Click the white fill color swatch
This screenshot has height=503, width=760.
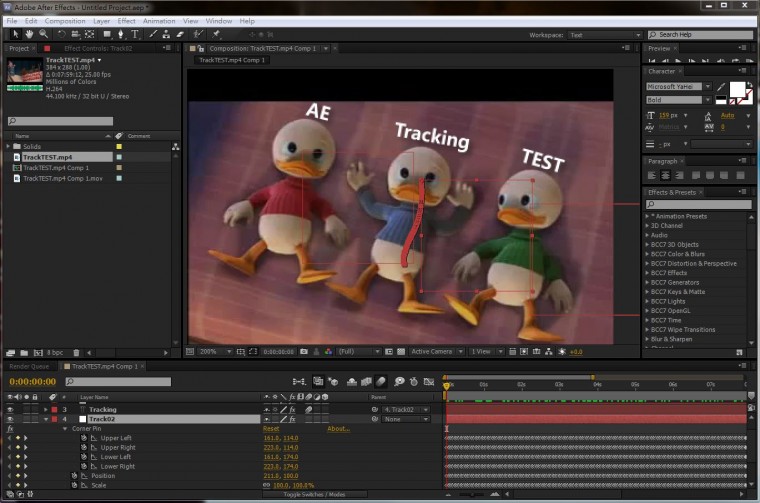736,89
